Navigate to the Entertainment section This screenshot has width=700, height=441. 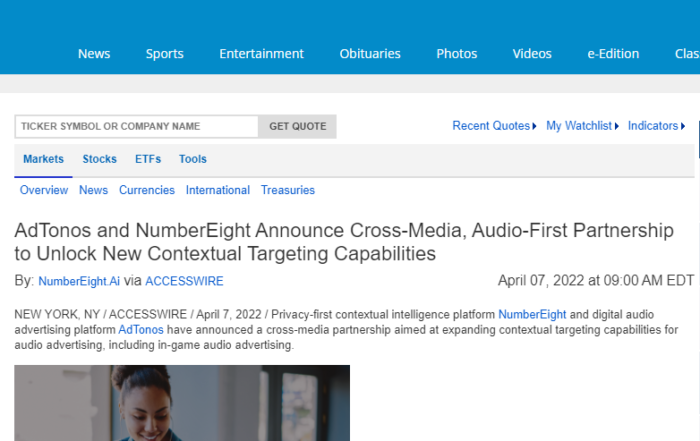click(x=261, y=54)
